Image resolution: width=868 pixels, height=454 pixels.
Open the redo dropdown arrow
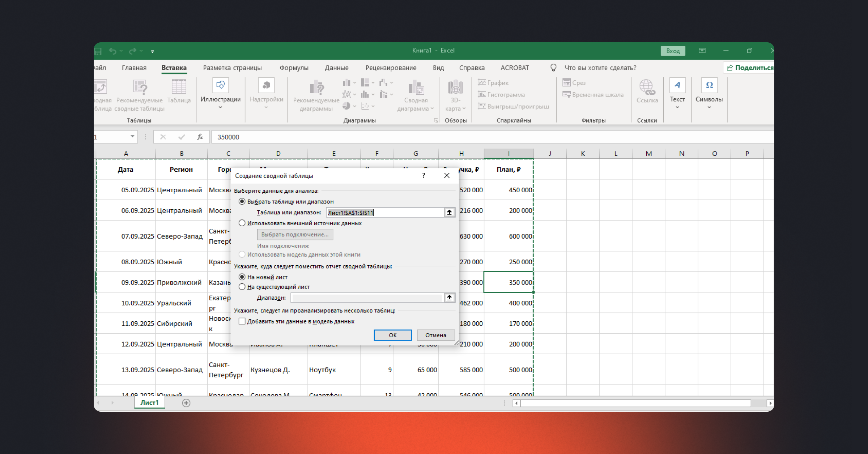[141, 51]
